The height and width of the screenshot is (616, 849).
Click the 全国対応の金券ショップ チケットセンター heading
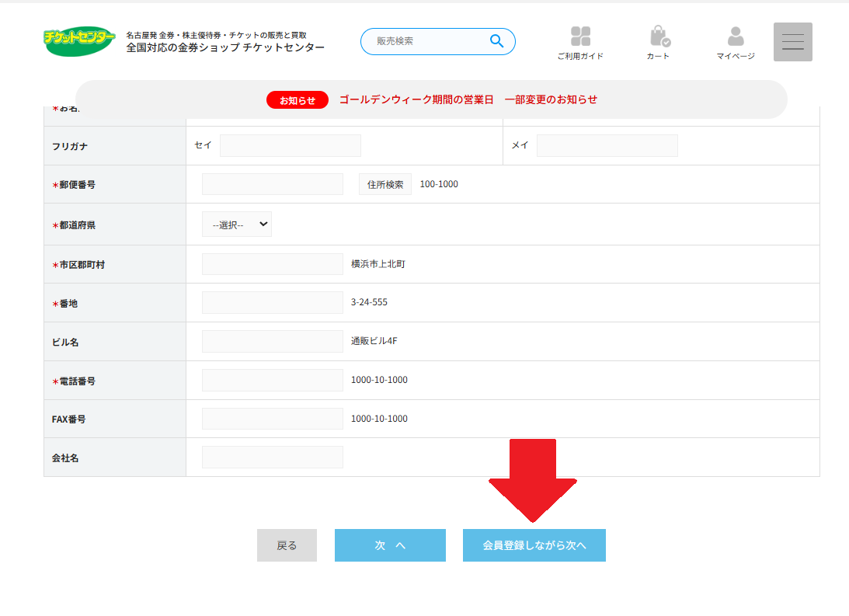click(x=225, y=47)
